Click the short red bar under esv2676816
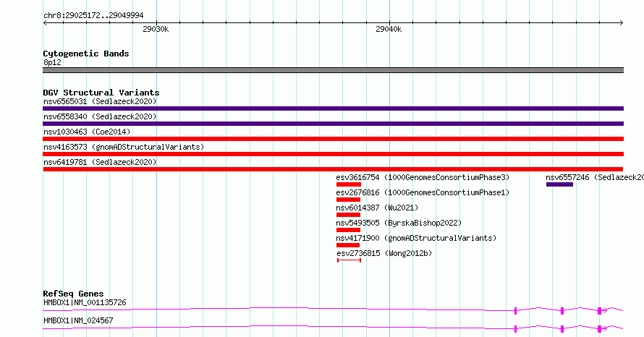 coord(348,200)
